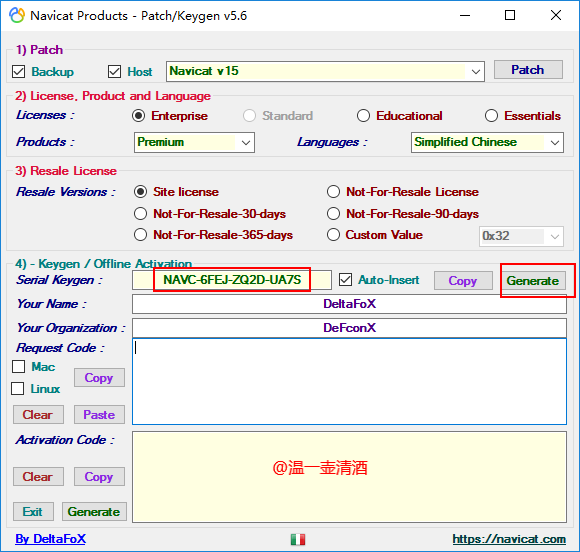
Task: Select the Essentials license radio button
Action: [x=491, y=116]
